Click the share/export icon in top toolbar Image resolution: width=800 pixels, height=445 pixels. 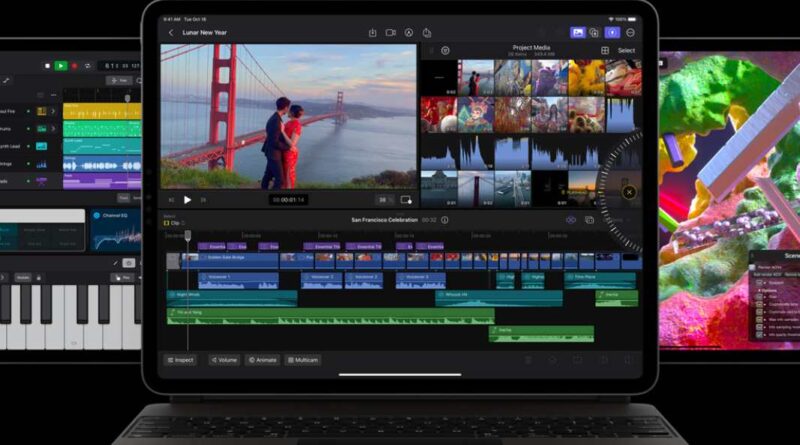tap(427, 33)
